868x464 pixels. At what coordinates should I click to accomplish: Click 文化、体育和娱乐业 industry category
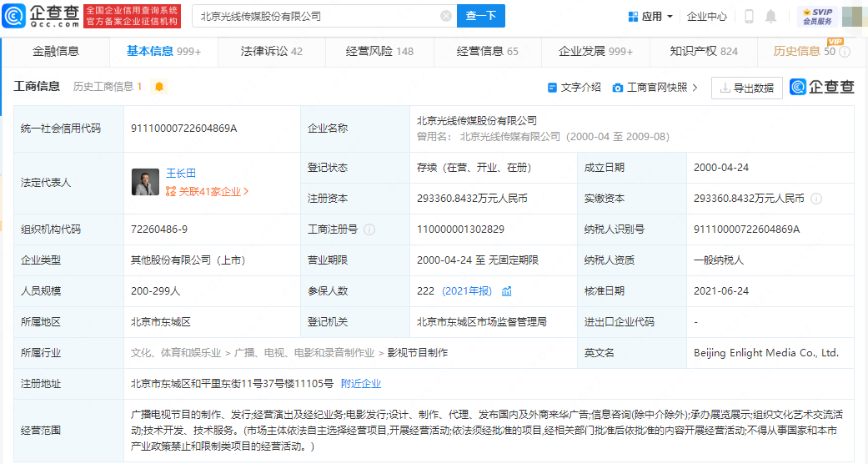click(x=175, y=352)
